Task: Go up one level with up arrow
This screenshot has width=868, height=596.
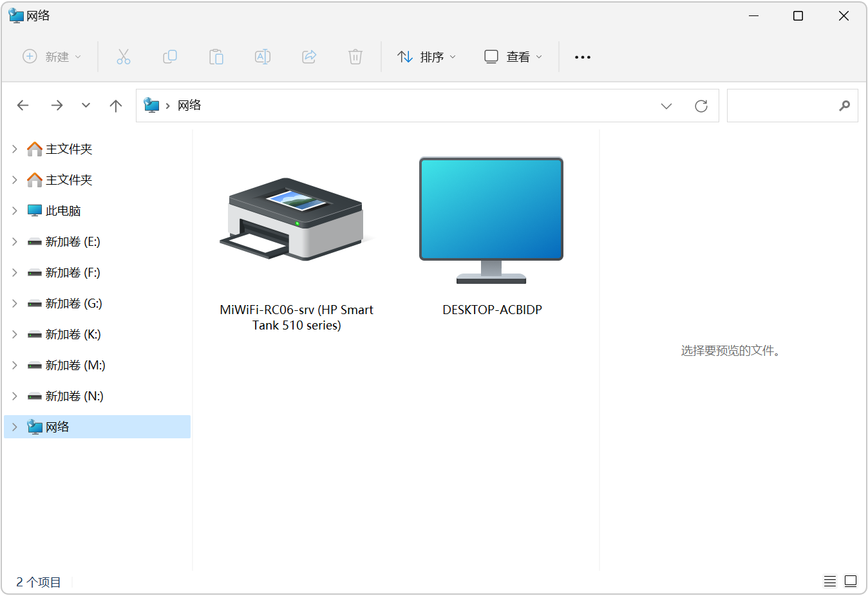Action: coord(116,106)
